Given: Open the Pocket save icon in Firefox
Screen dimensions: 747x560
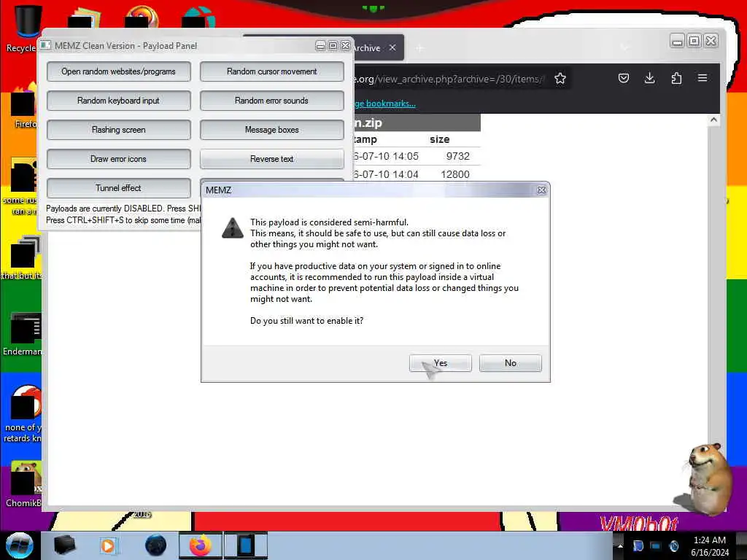Looking at the screenshot, I should click(x=624, y=78).
